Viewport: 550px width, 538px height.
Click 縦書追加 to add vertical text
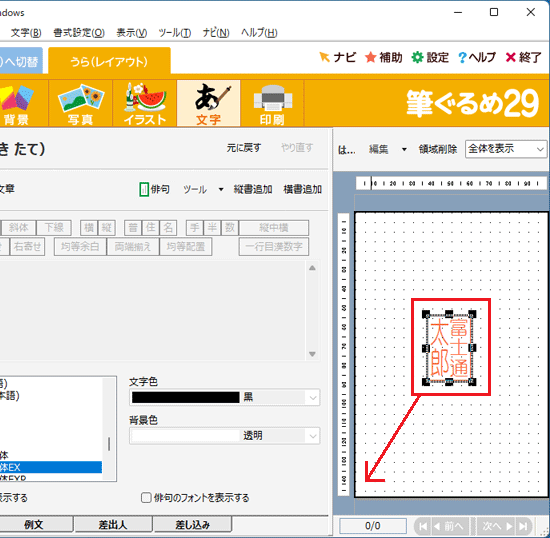[x=253, y=189]
